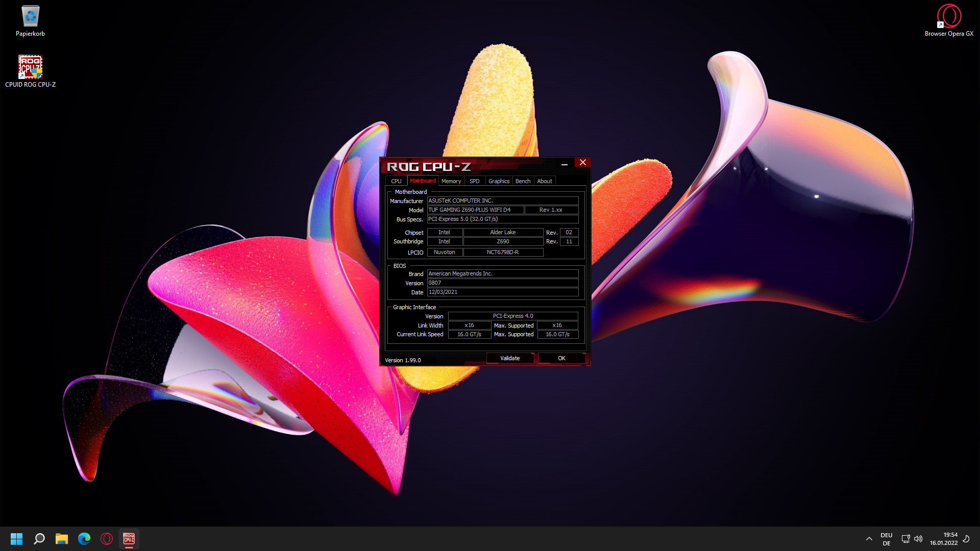This screenshot has height=551, width=980.
Task: Open the Windows Start menu
Action: click(x=16, y=539)
